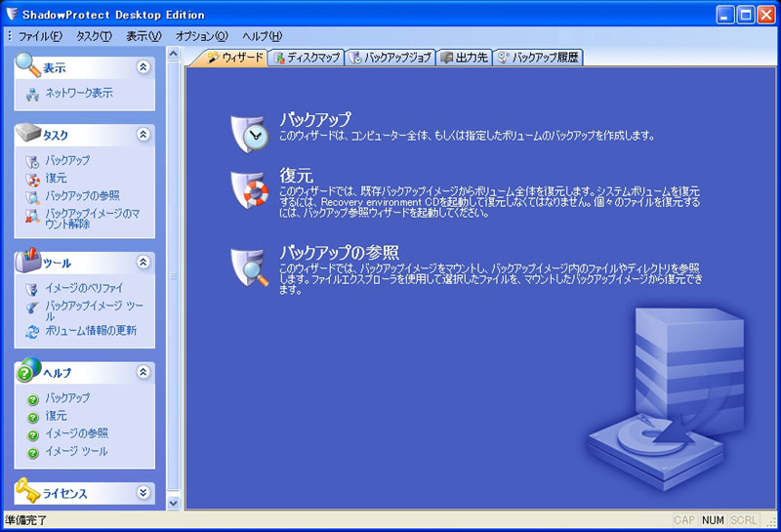The image size is (781, 532).
Task: Click help icon beside 復元 in ヘルプ panel
Action: [33, 418]
